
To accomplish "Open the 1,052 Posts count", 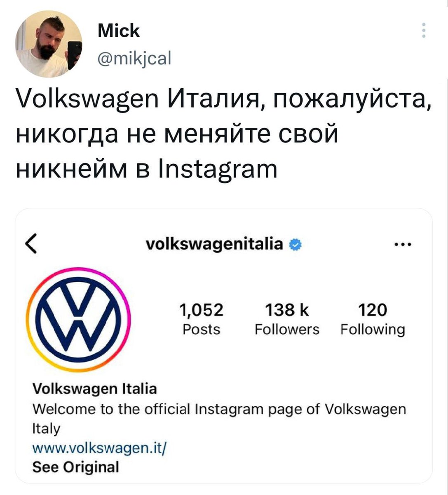I will pyautogui.click(x=202, y=319).
